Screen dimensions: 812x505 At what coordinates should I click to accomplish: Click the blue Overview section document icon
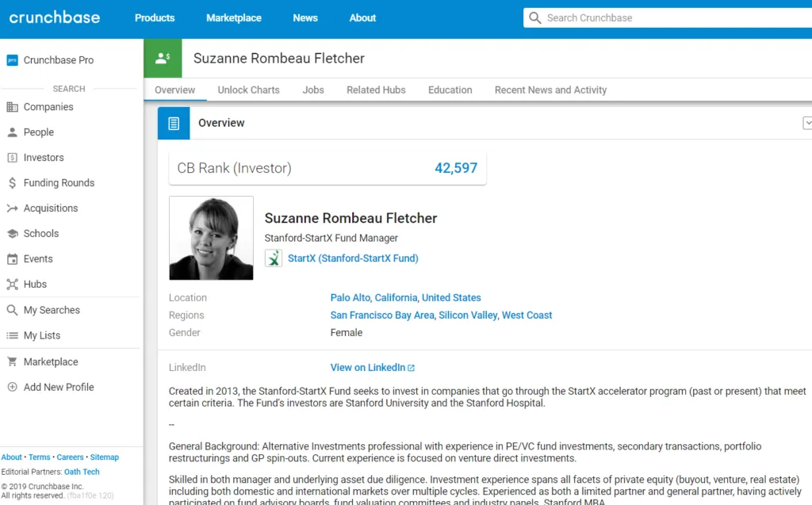[x=174, y=123]
